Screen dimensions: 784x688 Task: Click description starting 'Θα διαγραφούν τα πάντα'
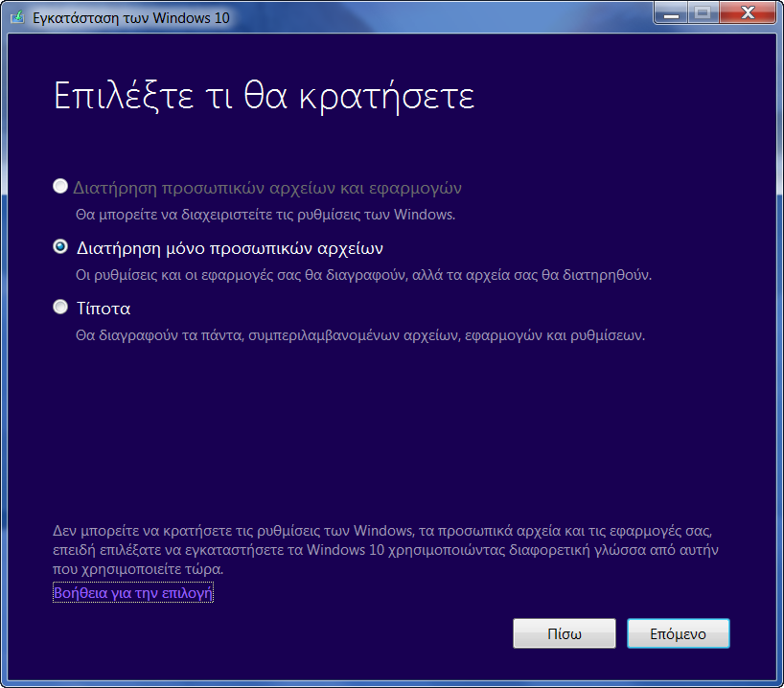click(360, 335)
